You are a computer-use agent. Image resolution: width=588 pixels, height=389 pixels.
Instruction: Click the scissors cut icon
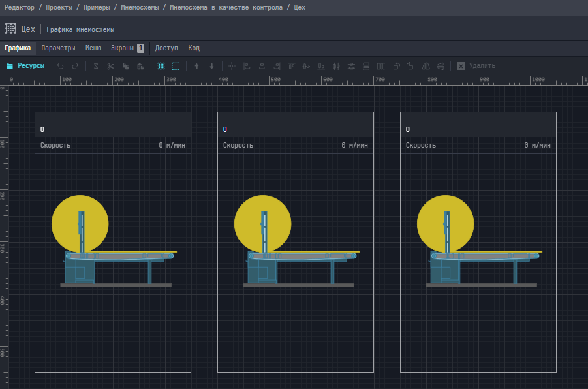110,66
